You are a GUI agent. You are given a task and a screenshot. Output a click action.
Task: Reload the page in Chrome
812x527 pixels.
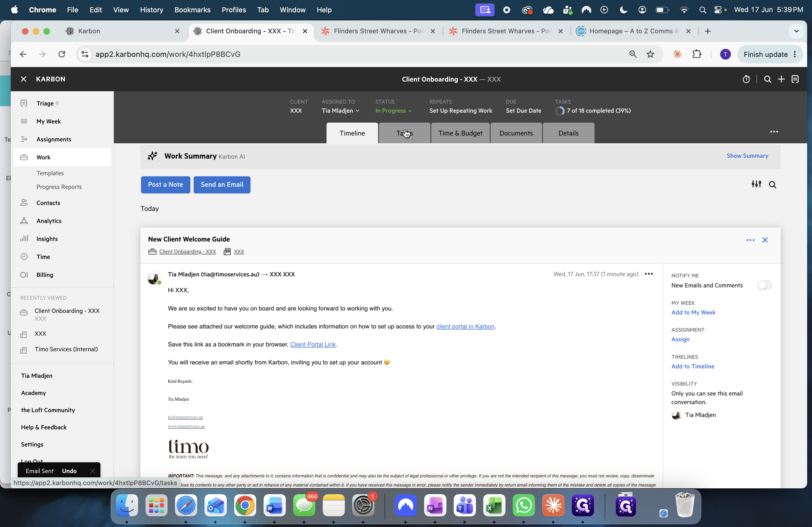pos(62,54)
